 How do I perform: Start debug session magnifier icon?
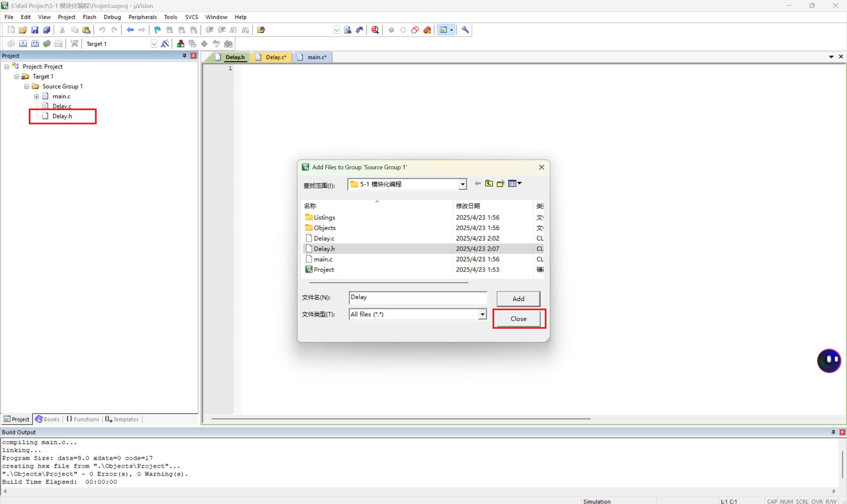click(375, 30)
